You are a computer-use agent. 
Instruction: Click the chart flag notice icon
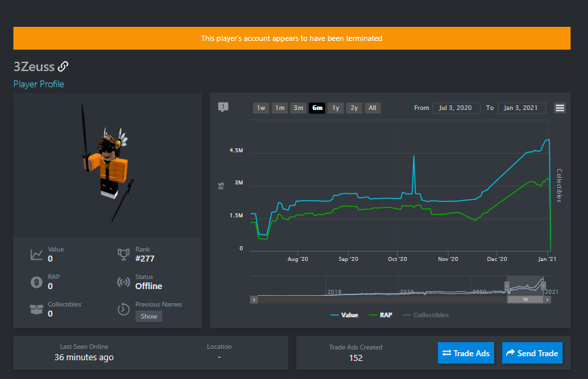pos(223,107)
